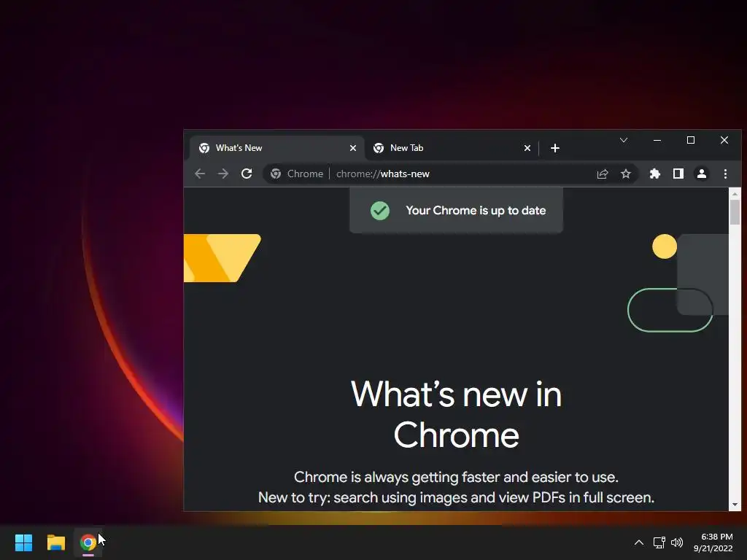Click Chrome's forward navigation arrow
747x560 pixels.
click(x=223, y=174)
